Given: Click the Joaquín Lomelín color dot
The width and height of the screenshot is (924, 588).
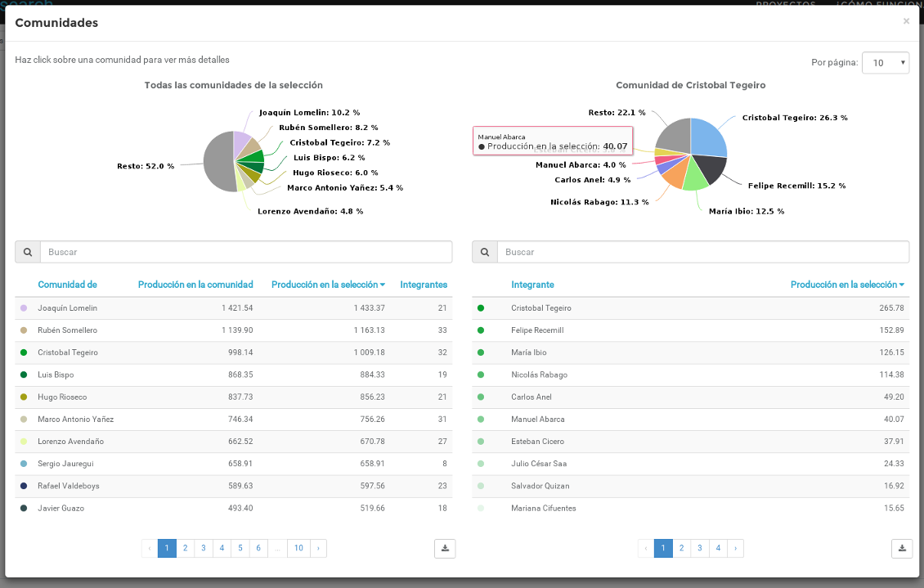Looking at the screenshot, I should point(24,308).
